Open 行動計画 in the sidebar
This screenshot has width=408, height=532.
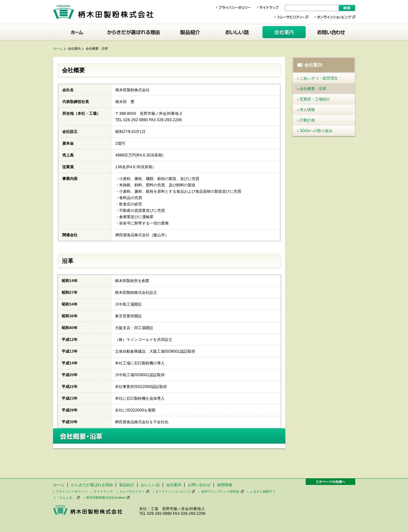point(324,120)
